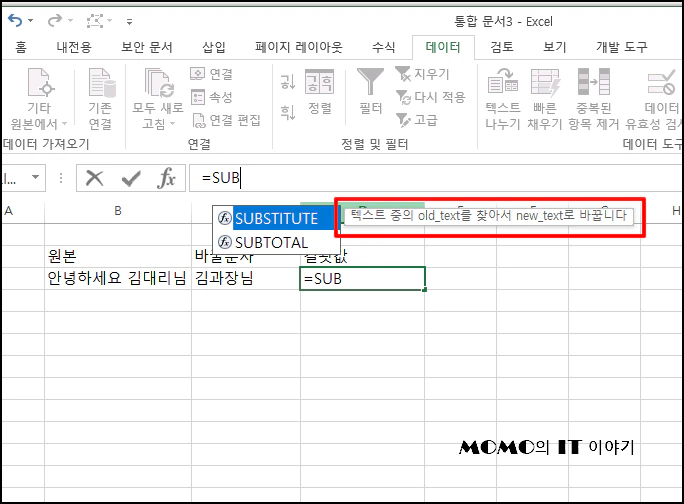
Task: Sort descending with the 힉↓ icon
Action: [x=288, y=112]
